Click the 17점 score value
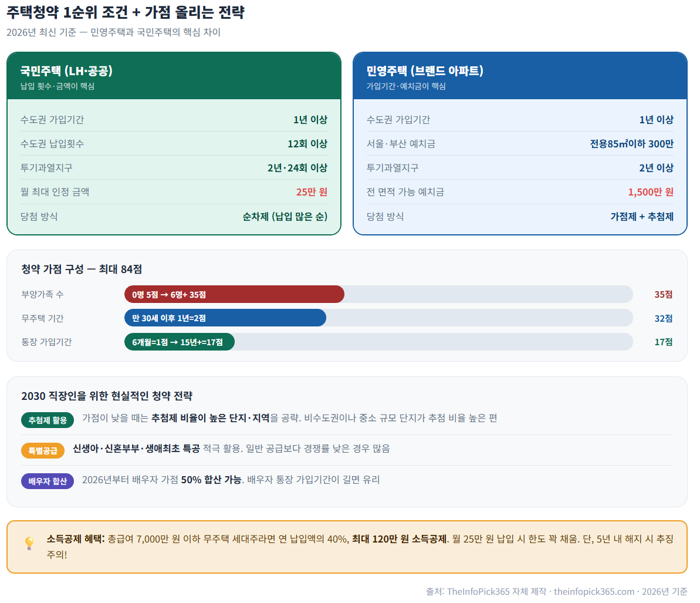Image resolution: width=700 pixels, height=603 pixels. click(664, 342)
